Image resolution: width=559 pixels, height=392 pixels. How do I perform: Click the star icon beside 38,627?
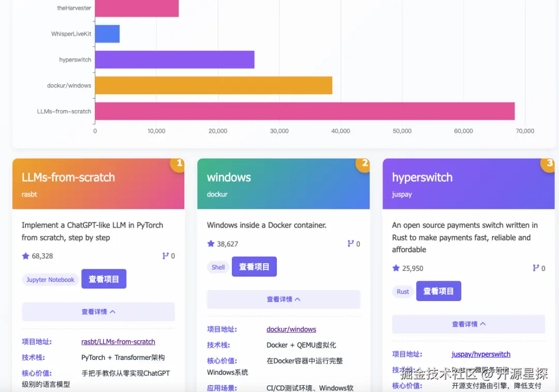coord(211,244)
